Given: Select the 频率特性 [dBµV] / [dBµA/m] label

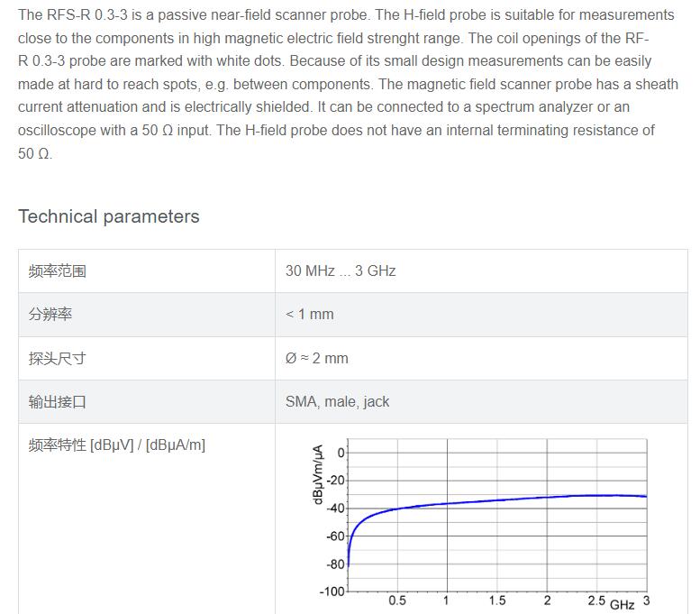Looking at the screenshot, I should tap(117, 445).
